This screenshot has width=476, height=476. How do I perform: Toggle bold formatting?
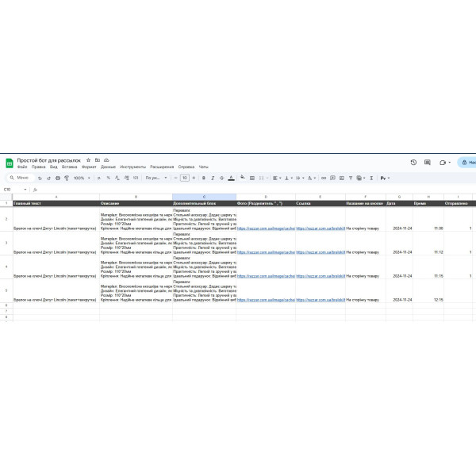(x=204, y=178)
